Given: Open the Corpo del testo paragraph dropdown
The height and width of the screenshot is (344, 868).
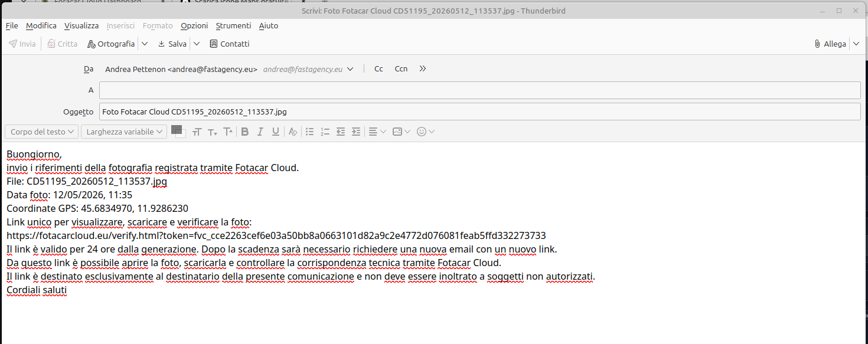Looking at the screenshot, I should pyautogui.click(x=41, y=132).
